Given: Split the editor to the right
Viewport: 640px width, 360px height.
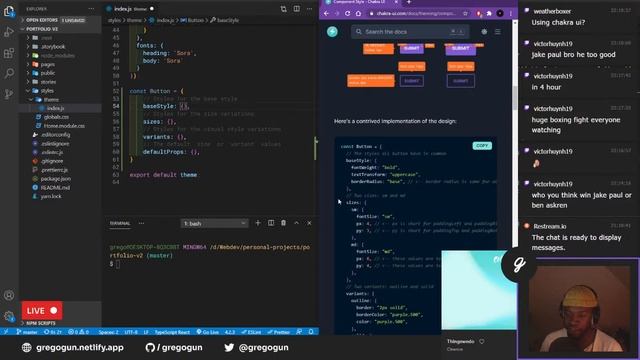Looking at the screenshot, I should [296, 9].
